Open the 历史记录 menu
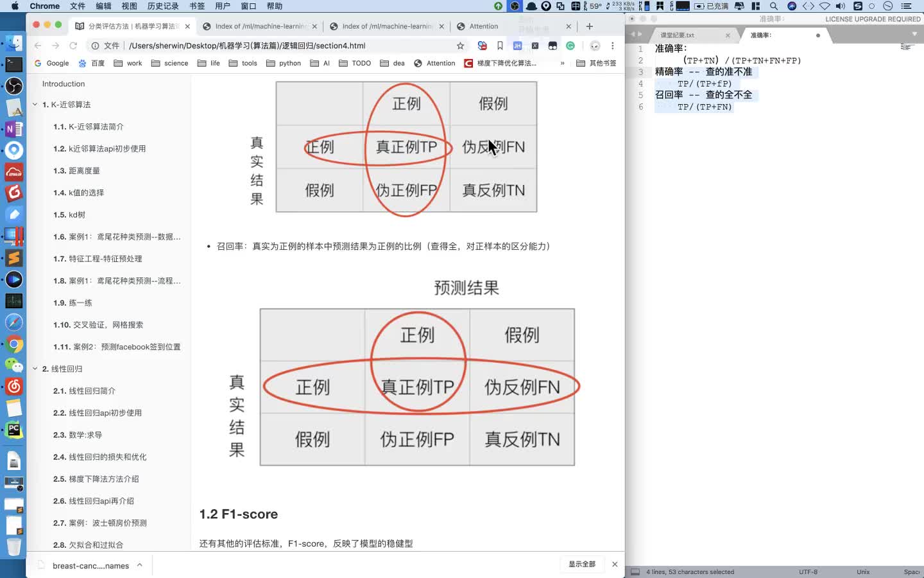 (x=163, y=6)
